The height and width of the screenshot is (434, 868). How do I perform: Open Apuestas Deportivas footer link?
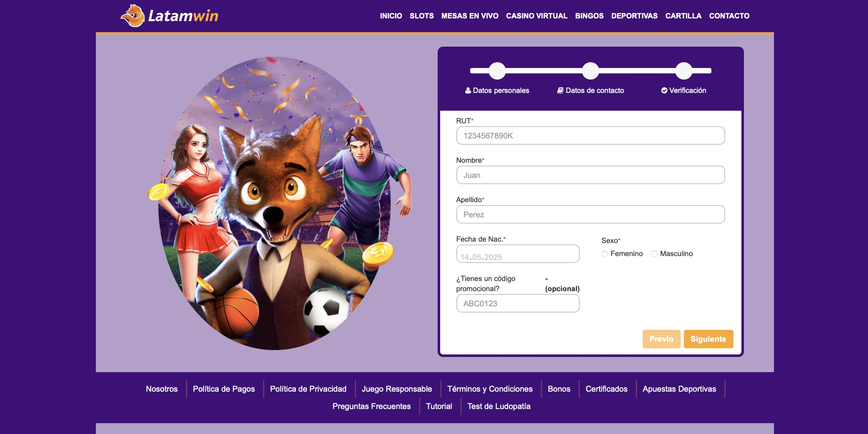680,389
